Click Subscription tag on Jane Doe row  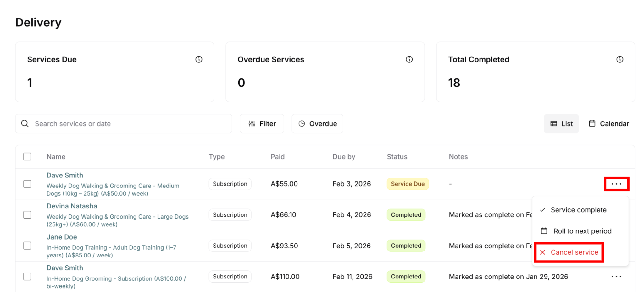pos(230,246)
